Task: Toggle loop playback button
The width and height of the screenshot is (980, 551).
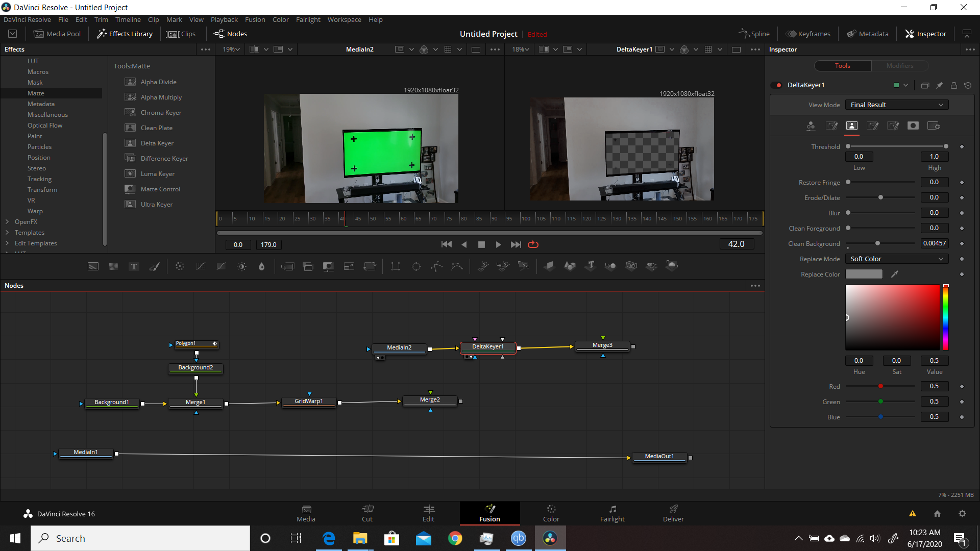Action: pyautogui.click(x=533, y=244)
